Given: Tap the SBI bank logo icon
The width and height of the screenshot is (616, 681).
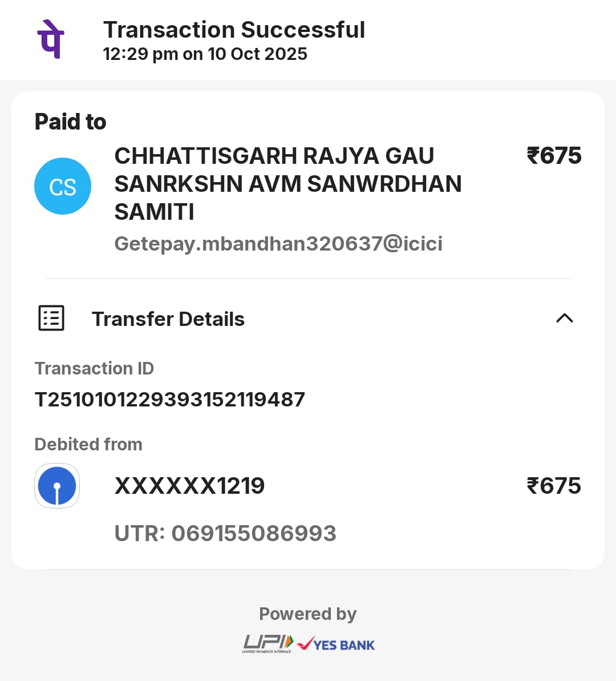Looking at the screenshot, I should [x=57, y=486].
